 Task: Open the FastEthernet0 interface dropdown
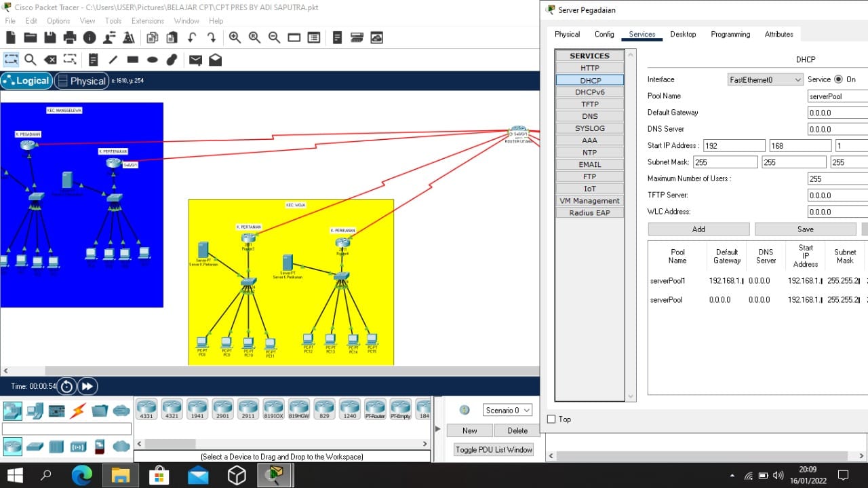tap(765, 79)
